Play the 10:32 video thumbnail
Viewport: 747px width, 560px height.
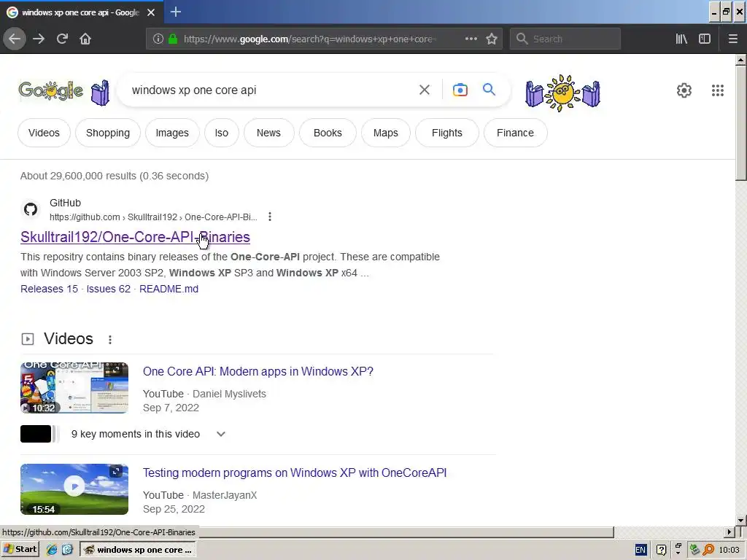[x=74, y=388]
